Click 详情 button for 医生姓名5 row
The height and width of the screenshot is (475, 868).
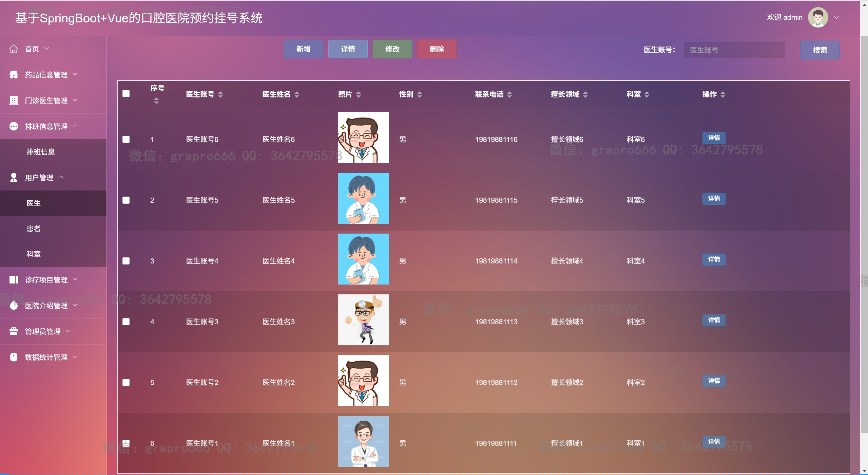coord(714,199)
